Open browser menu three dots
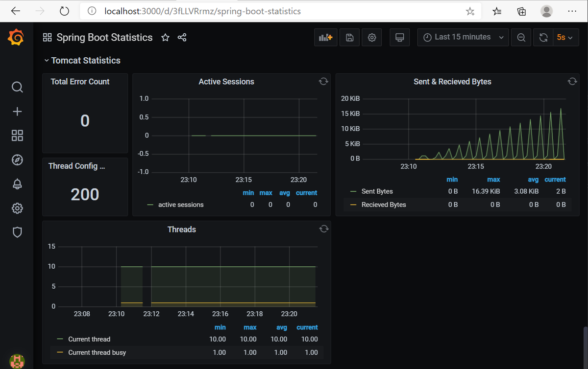 (x=572, y=11)
